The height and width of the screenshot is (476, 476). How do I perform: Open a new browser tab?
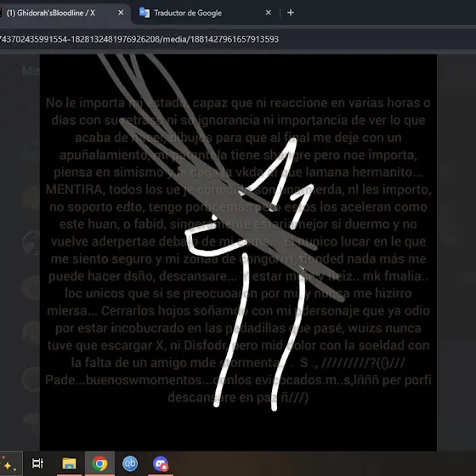coord(291,13)
